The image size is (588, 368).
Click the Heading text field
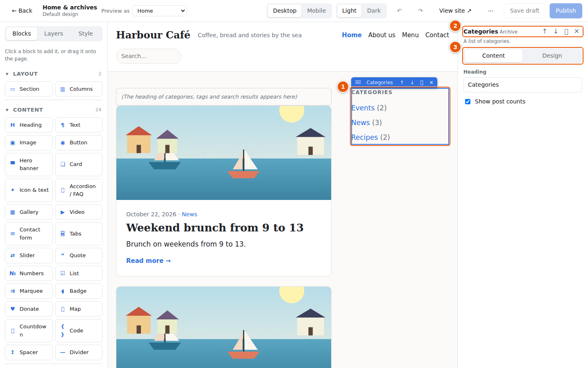point(523,85)
